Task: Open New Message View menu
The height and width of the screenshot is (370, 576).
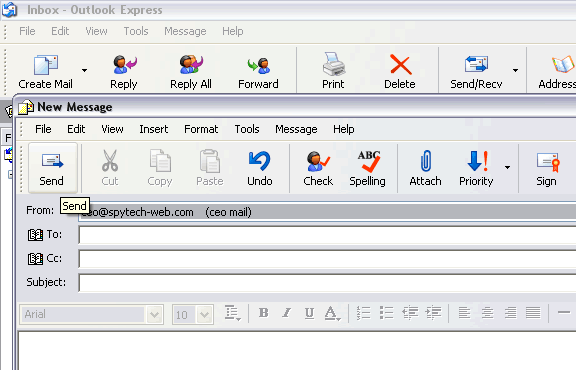Action: (x=112, y=129)
